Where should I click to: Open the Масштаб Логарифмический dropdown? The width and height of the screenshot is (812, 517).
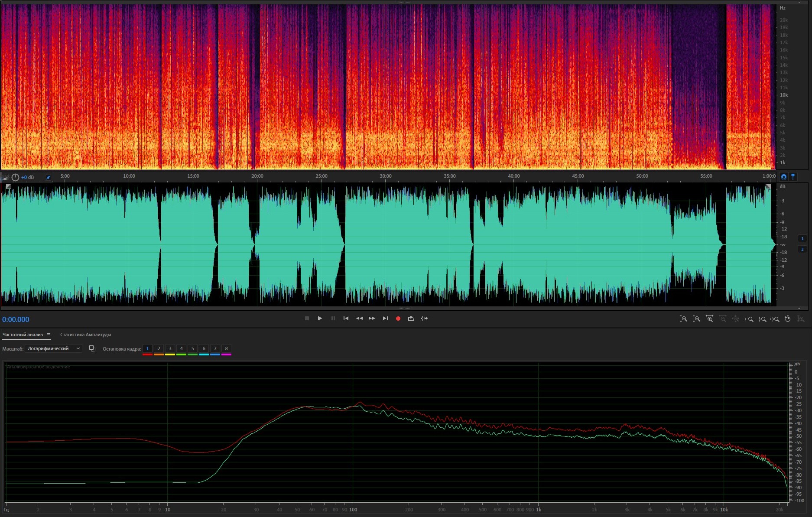tap(53, 348)
